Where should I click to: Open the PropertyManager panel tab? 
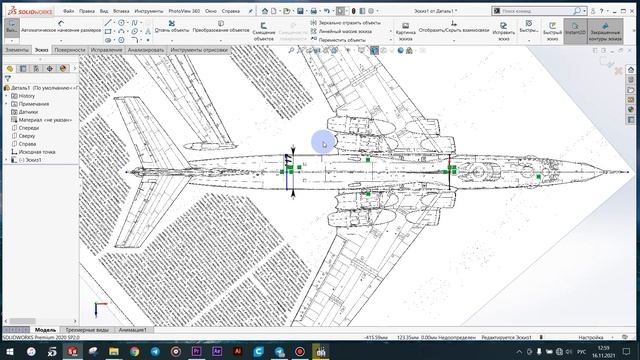click(23, 69)
